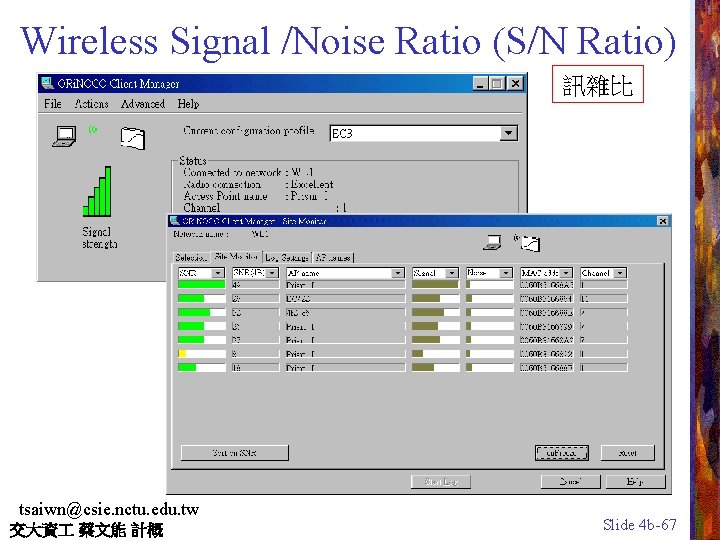Click the Reset button
This screenshot has height=540, width=720.
click(x=627, y=453)
